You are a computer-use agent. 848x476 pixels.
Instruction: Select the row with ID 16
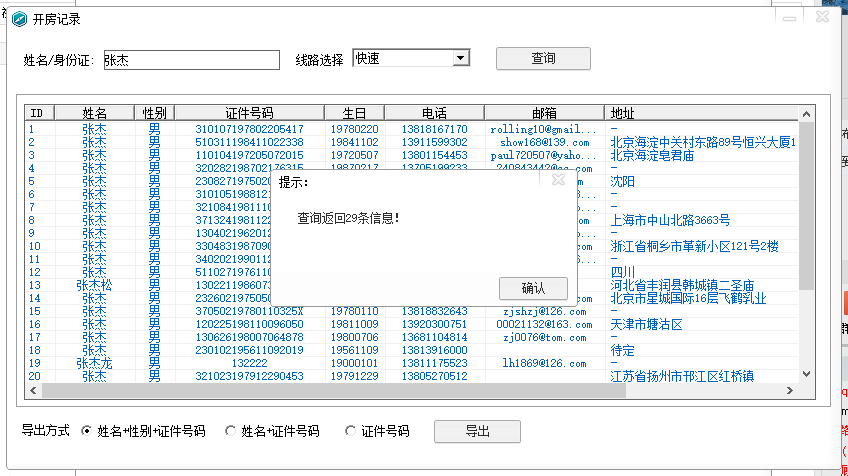[x=412, y=324]
